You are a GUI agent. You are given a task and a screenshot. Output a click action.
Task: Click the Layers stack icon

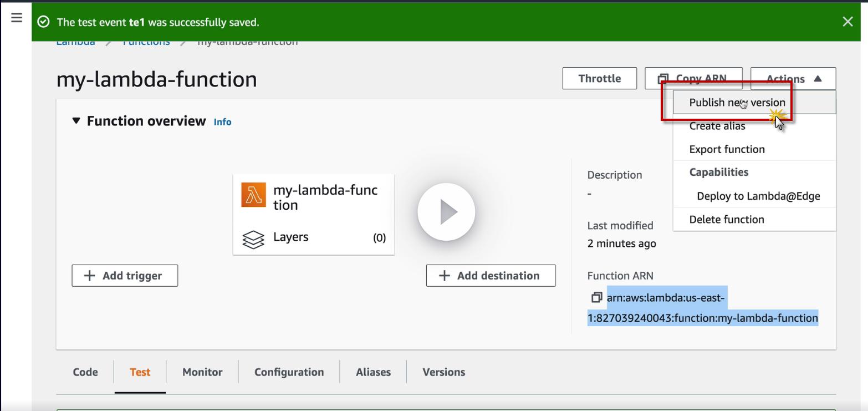[253, 240]
